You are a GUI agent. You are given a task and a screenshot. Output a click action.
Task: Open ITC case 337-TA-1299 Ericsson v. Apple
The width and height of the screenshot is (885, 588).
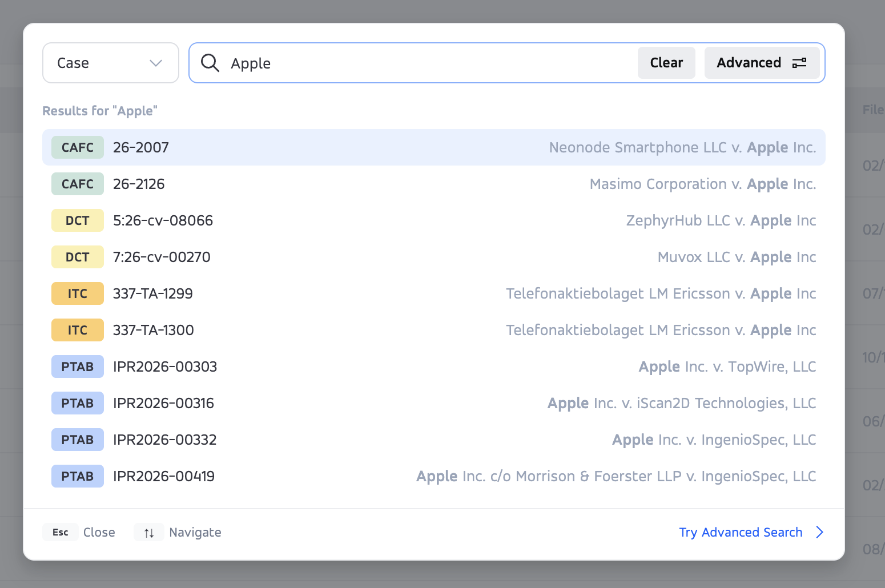coord(434,293)
